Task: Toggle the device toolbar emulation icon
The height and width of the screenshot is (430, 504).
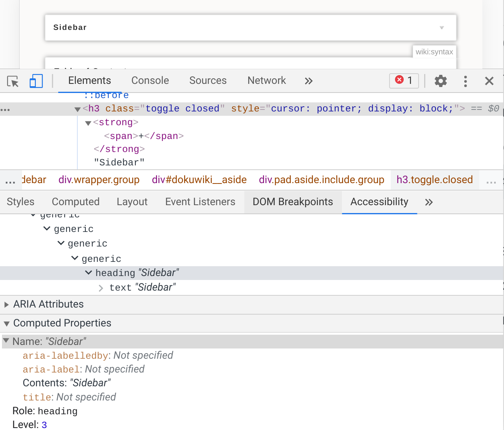Action: (36, 81)
